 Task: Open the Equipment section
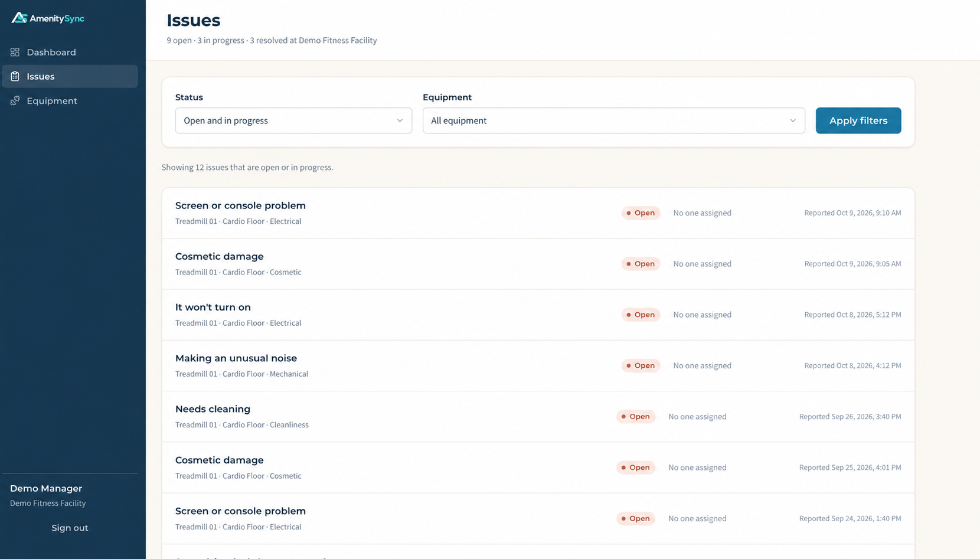click(x=70, y=100)
